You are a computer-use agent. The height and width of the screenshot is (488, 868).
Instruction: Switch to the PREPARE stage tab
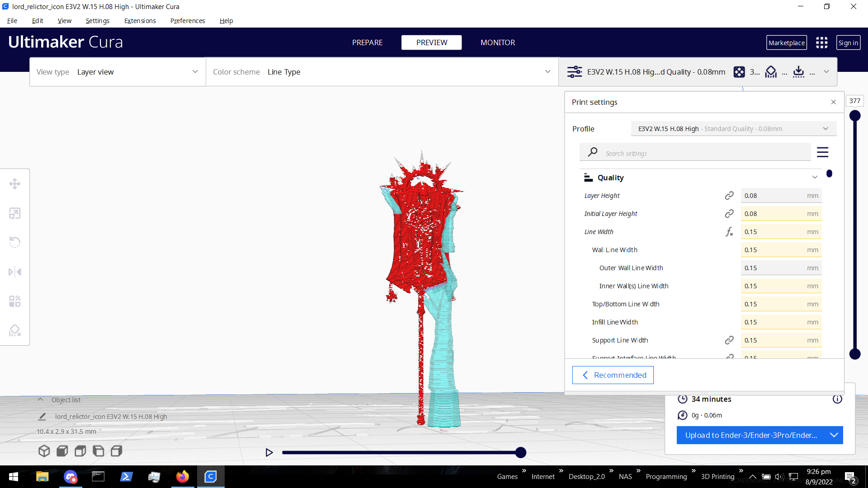coord(367,42)
